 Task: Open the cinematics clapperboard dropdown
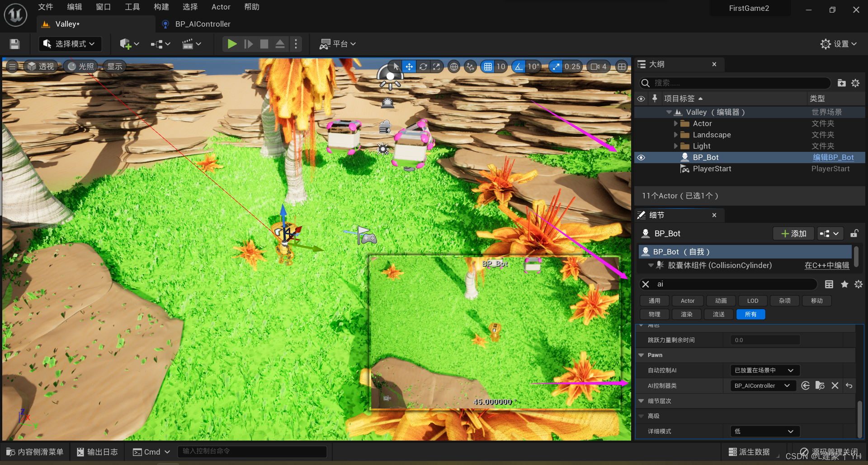(191, 44)
